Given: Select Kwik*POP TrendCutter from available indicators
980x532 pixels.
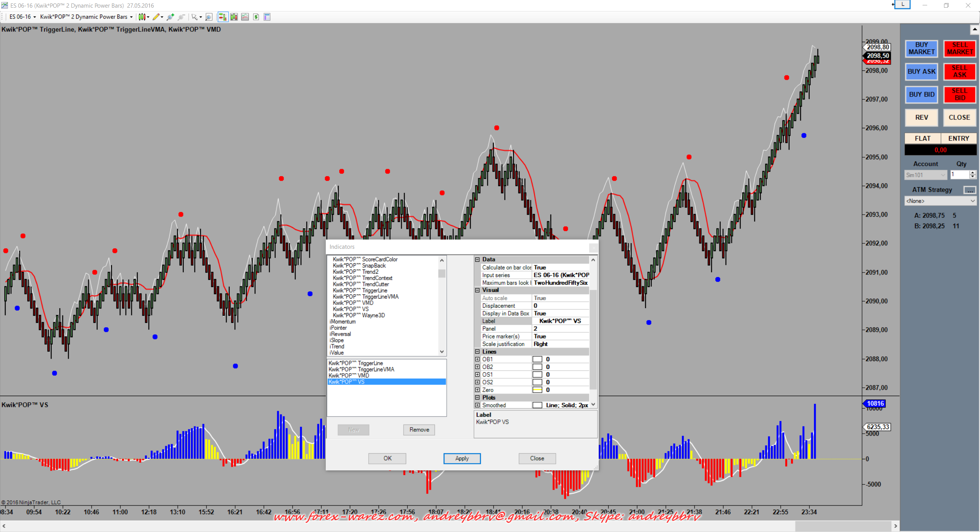Looking at the screenshot, I should point(361,284).
